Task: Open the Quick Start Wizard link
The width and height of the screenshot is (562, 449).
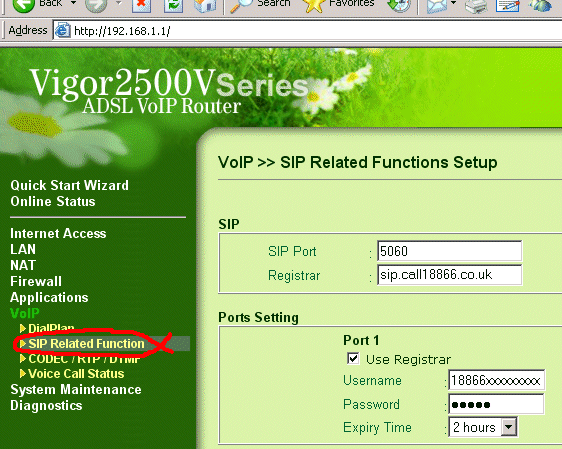Action: click(x=70, y=185)
